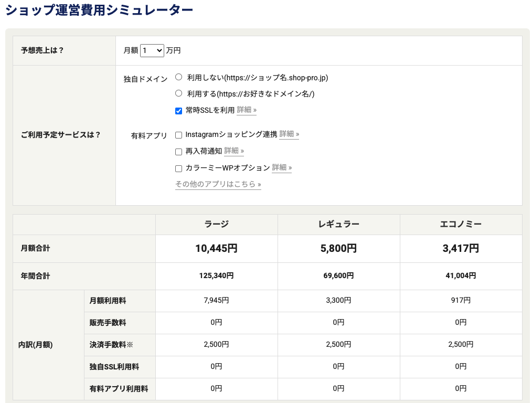Click the ショップ運営費用シミュレーター page title
Image resolution: width=532 pixels, height=403 pixels.
[x=99, y=9]
